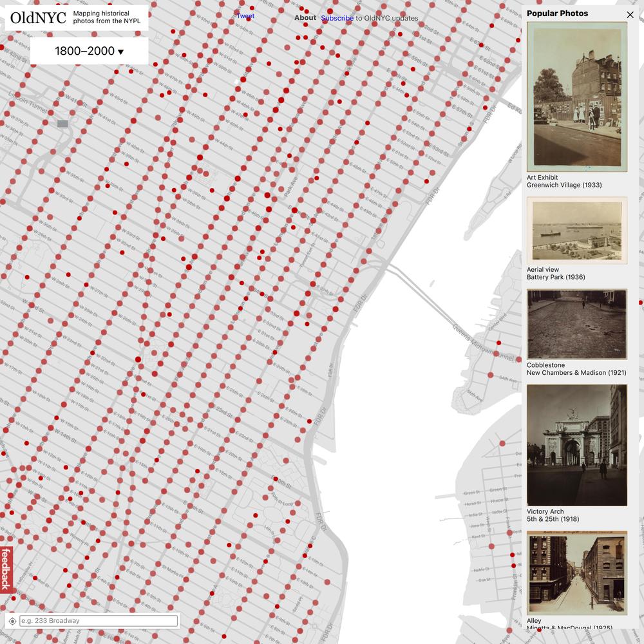The width and height of the screenshot is (644, 644).
Task: Open the About page link
Action: point(305,17)
